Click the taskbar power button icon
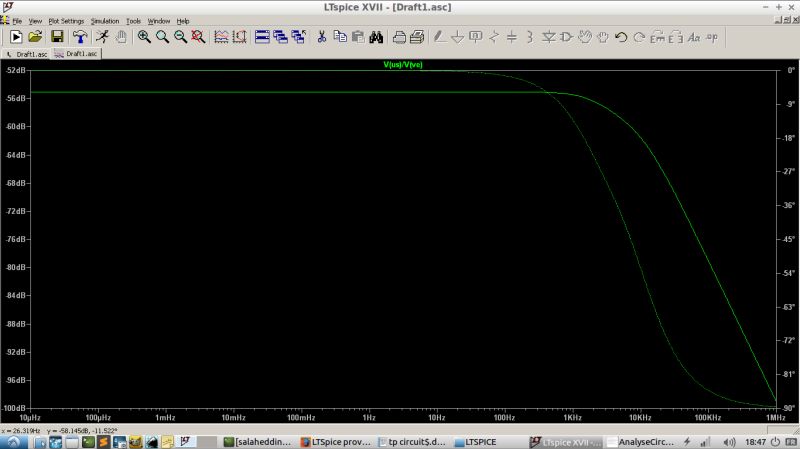The width and height of the screenshot is (800, 449). point(776,442)
